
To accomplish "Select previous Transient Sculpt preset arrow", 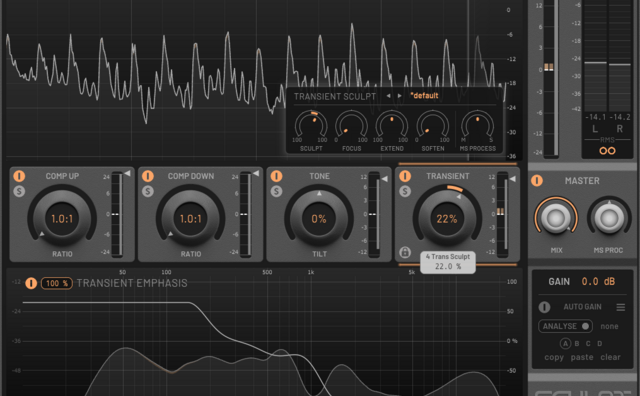I will click(x=388, y=96).
